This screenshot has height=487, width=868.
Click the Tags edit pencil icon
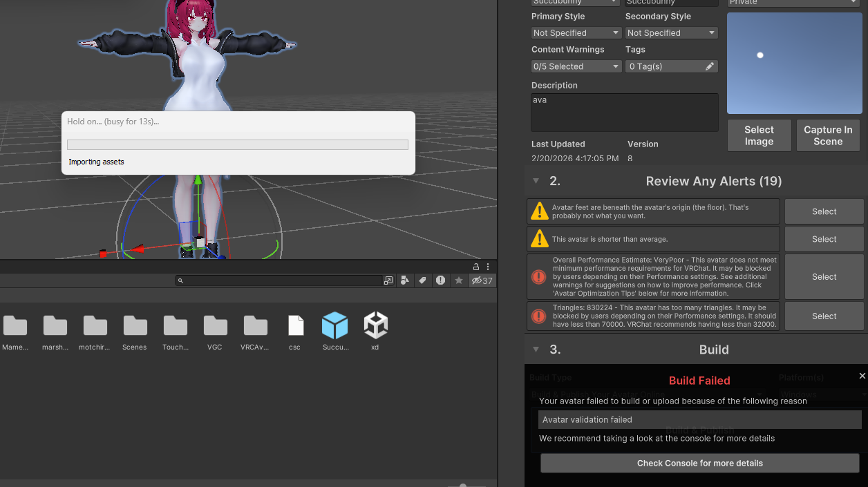click(710, 66)
